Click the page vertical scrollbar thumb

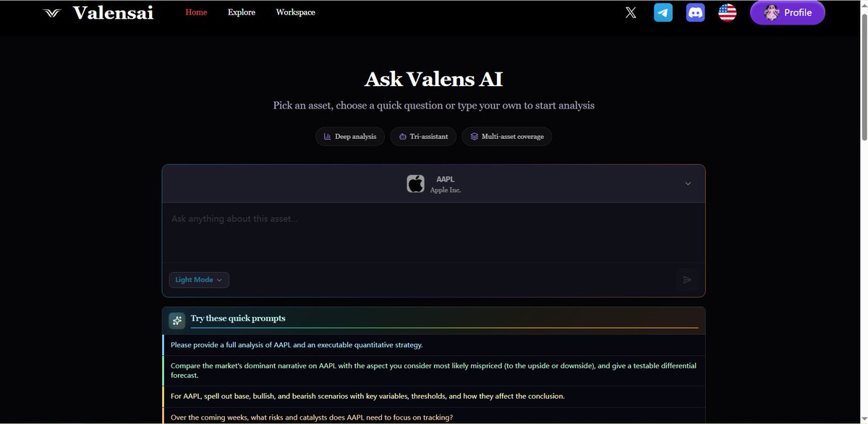[863, 76]
